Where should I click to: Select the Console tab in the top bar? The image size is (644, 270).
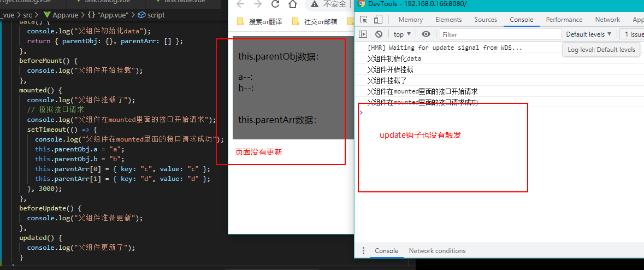(521, 20)
